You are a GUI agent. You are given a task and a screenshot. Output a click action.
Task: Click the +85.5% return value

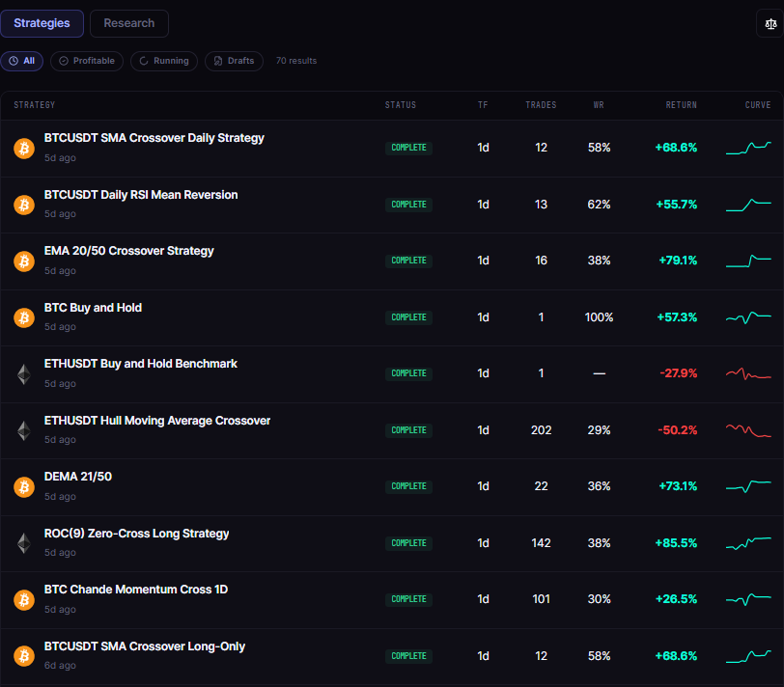[676, 543]
